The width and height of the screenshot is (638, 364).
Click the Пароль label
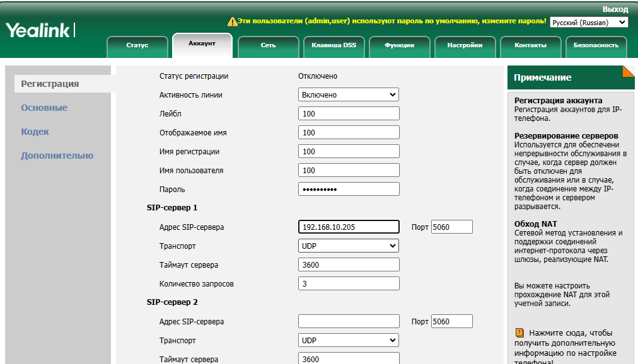(x=172, y=190)
